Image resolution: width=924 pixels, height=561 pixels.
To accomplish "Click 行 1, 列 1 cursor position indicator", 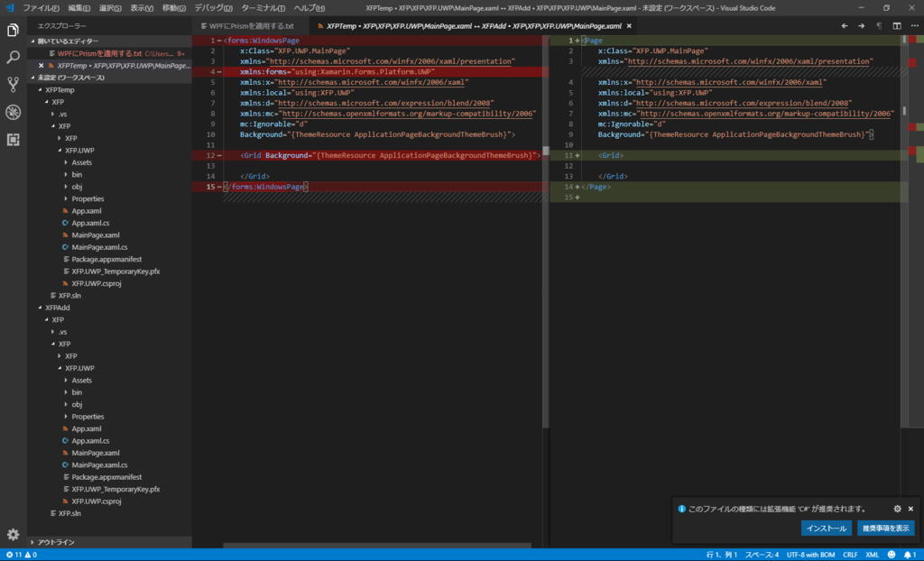I will (x=721, y=555).
